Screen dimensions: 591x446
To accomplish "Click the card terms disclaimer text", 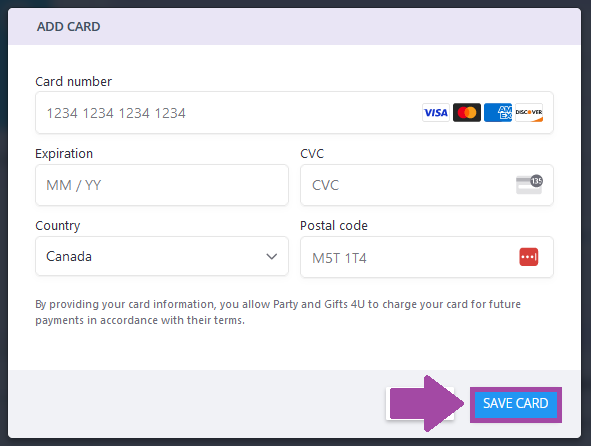I will coord(278,312).
